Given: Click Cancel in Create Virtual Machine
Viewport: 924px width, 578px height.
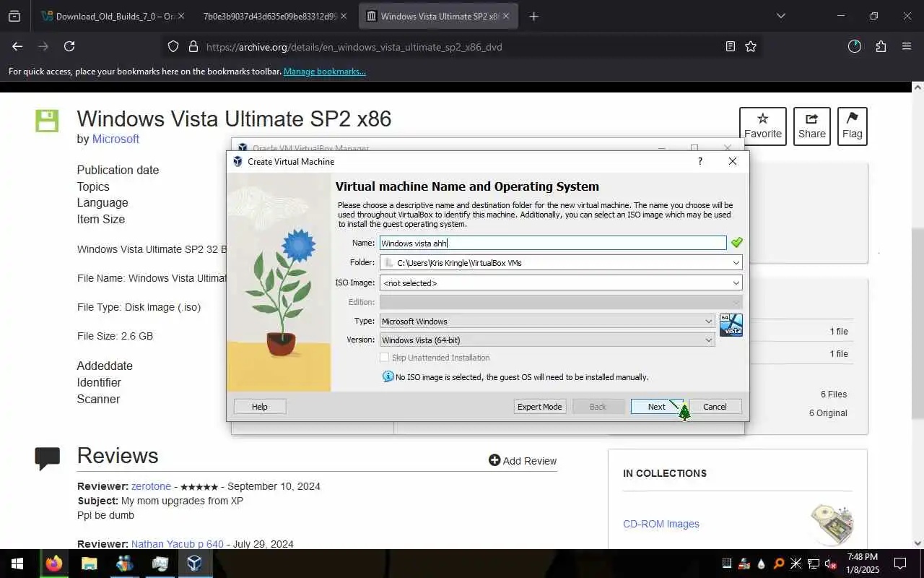Looking at the screenshot, I should pos(715,407).
